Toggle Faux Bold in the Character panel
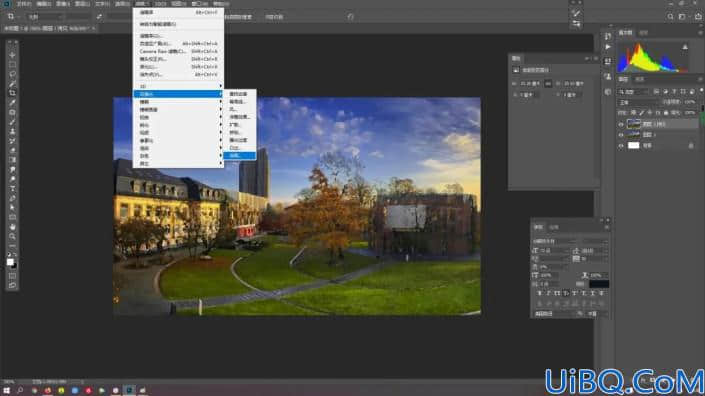 (x=540, y=293)
